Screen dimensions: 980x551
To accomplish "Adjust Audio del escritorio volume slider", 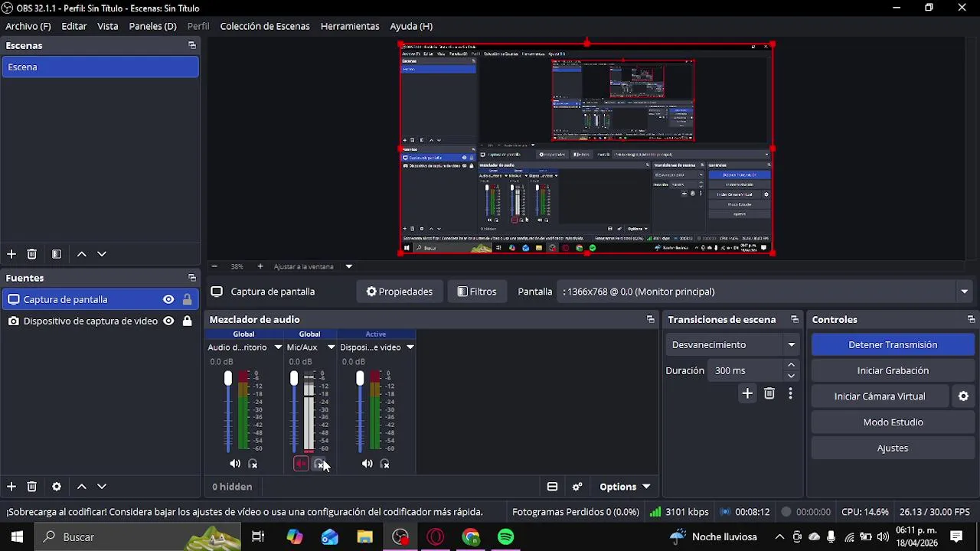I will coord(227,379).
